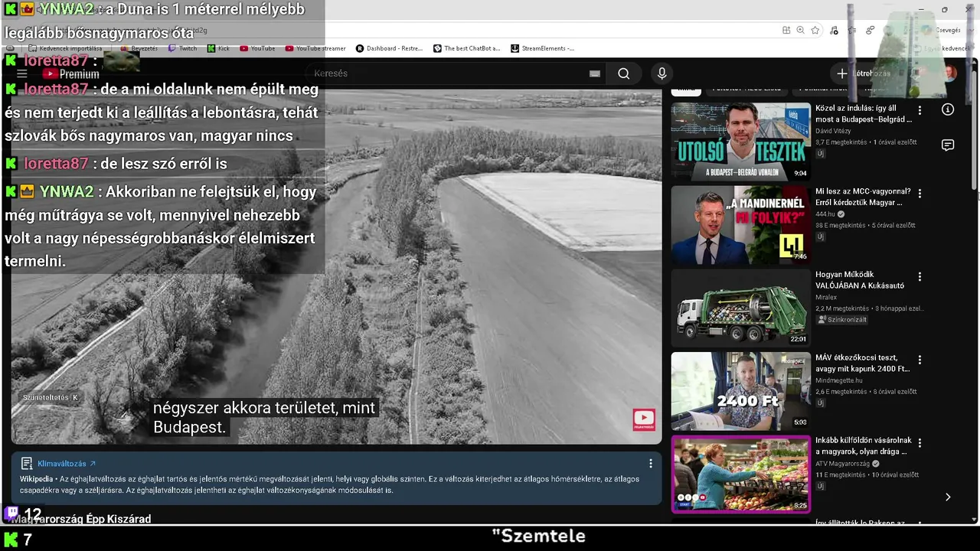The height and width of the screenshot is (551, 980).
Task: Click the apps grid icon in address bar
Action: [786, 30]
